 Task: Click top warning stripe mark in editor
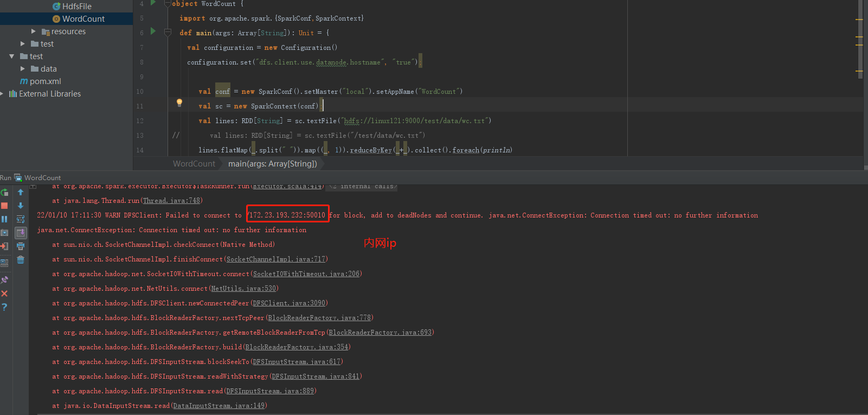pyautogui.click(x=859, y=20)
